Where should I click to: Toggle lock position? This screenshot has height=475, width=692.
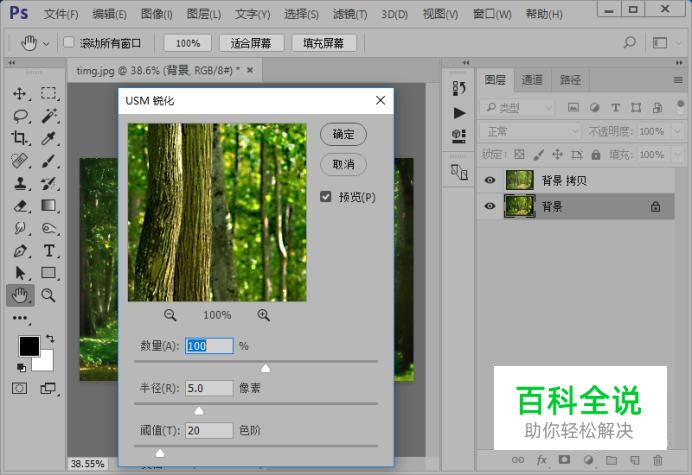click(x=557, y=155)
